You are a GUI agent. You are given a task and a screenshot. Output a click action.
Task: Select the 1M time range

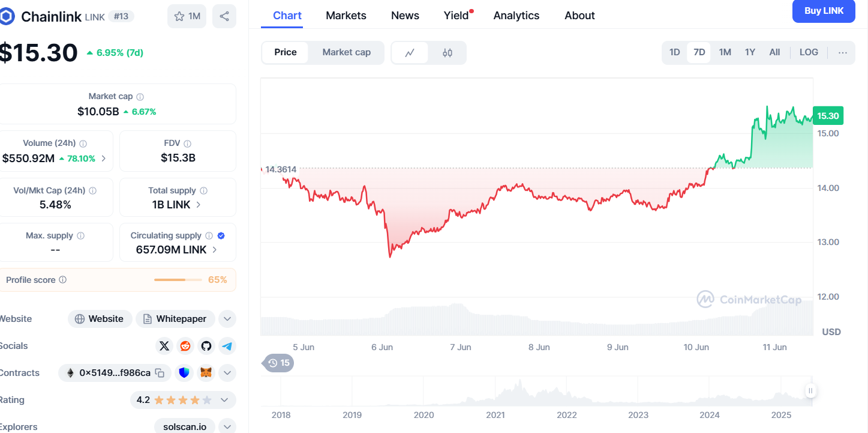[725, 52]
